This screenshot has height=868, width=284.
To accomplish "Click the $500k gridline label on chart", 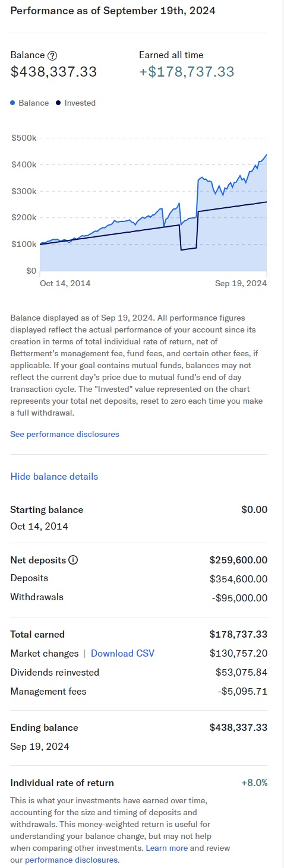I will point(24,138).
